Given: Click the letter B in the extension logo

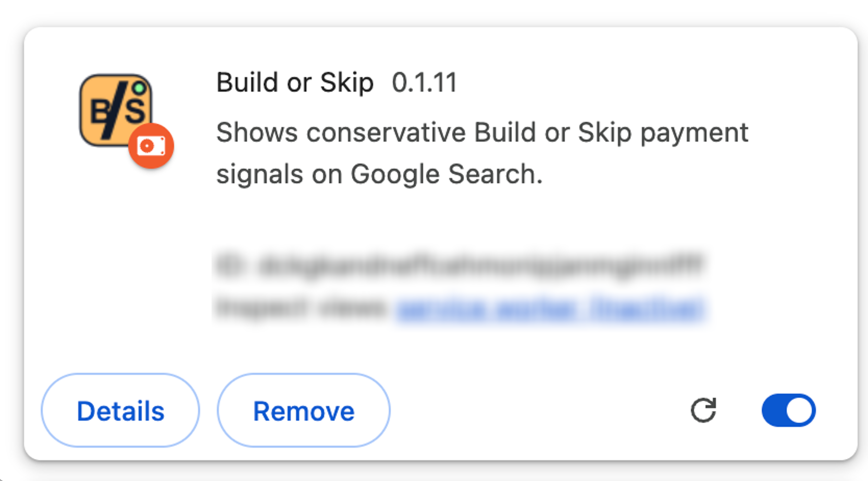Looking at the screenshot, I should point(100,112).
